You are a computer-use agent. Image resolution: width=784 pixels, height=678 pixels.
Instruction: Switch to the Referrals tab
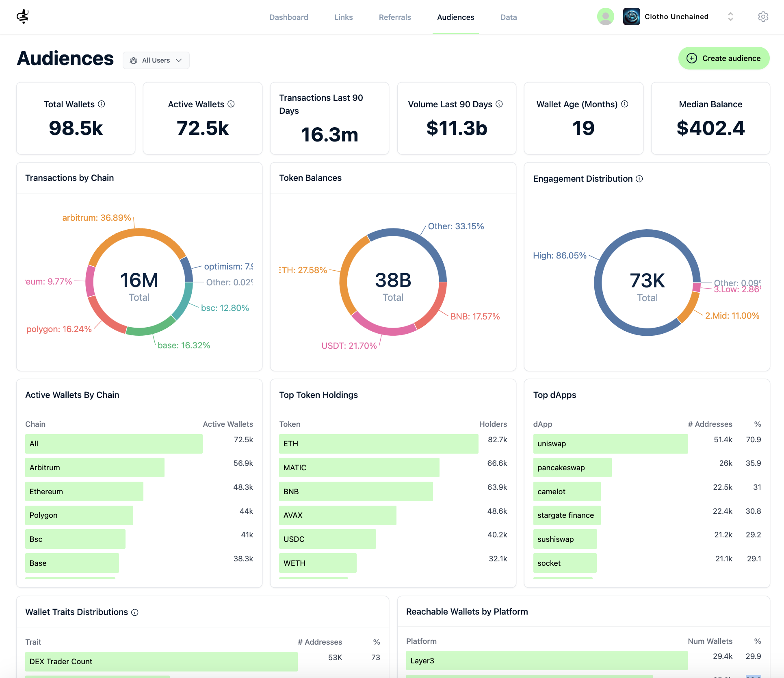coord(395,17)
